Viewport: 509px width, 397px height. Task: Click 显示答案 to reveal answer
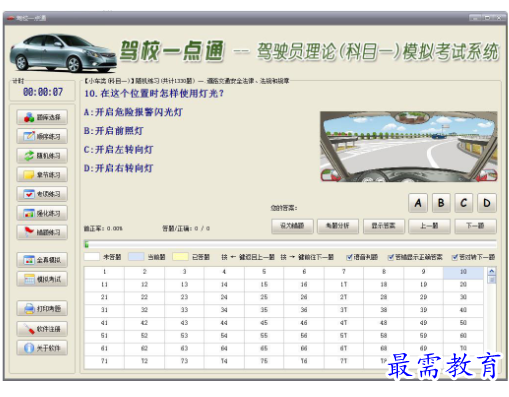click(384, 226)
